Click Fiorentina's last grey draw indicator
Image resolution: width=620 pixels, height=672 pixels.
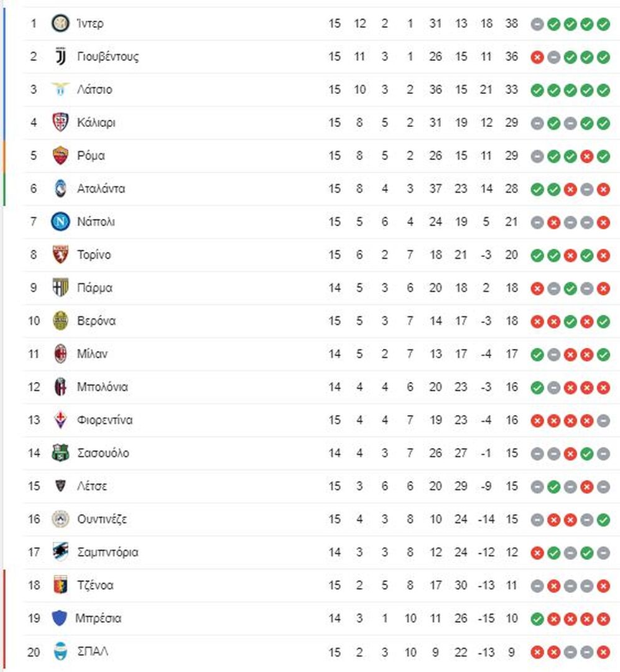pyautogui.click(x=603, y=421)
